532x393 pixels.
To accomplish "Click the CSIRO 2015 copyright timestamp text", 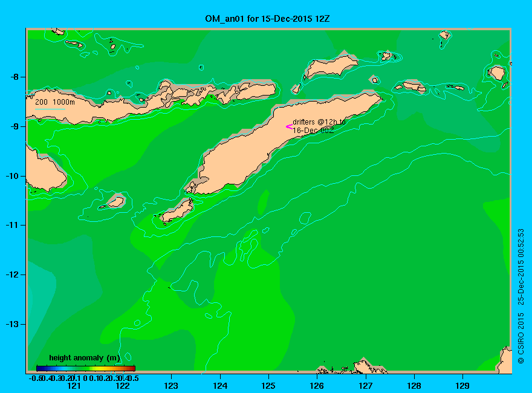I will 521,296.
